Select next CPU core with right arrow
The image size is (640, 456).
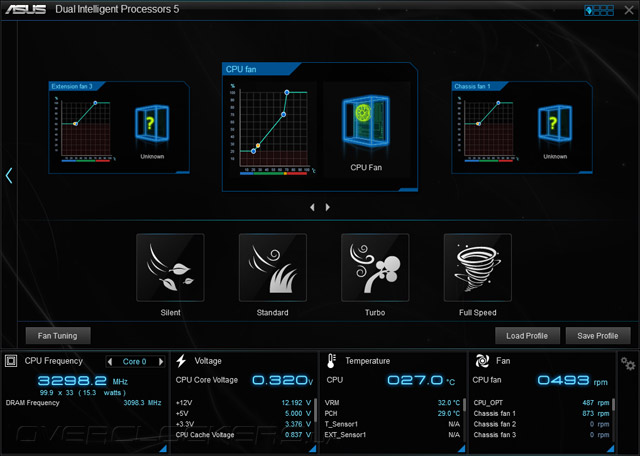tap(161, 361)
